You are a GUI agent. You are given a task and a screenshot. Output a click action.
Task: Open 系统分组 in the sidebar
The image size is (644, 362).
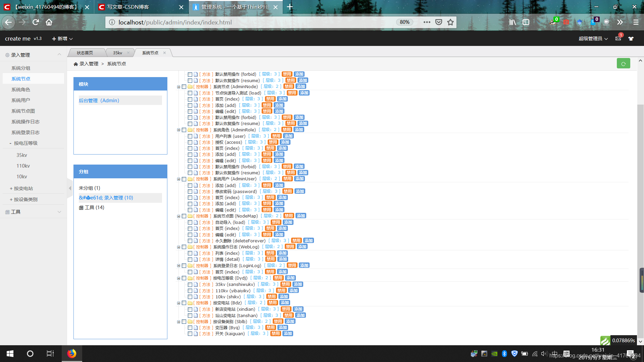tap(21, 68)
